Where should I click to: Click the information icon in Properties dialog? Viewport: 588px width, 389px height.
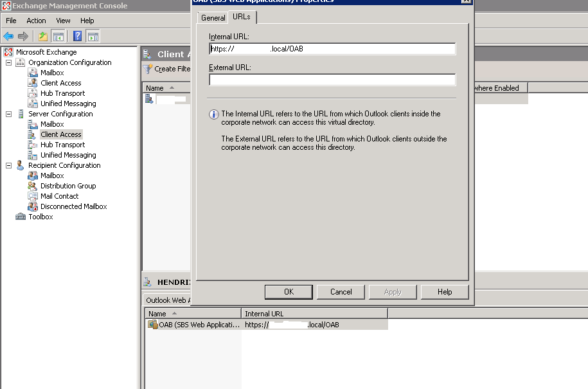coord(214,114)
